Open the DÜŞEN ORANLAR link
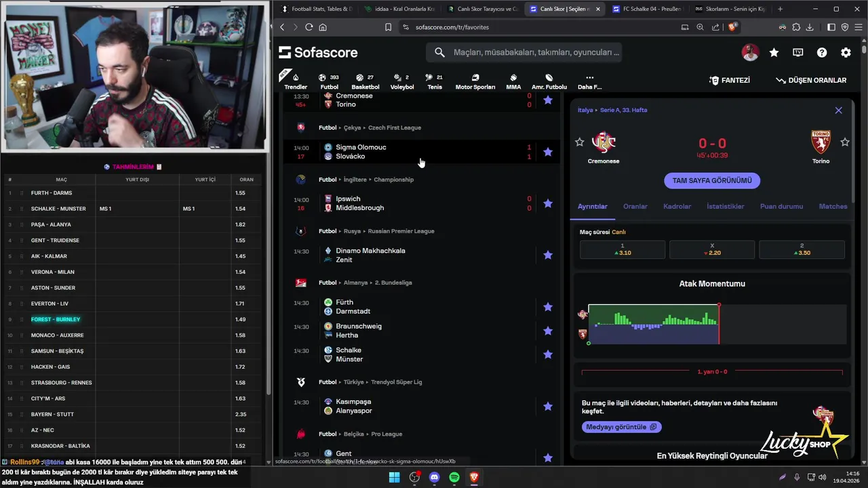The height and width of the screenshot is (488, 868). [811, 80]
